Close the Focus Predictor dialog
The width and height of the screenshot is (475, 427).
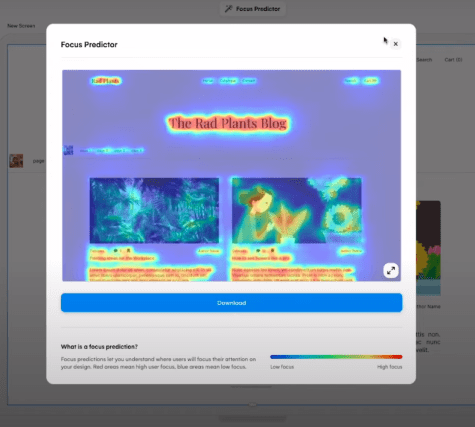[x=396, y=44]
